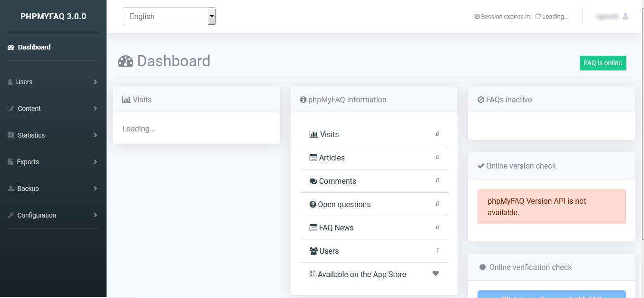Click the FAQ is online button
The width and height of the screenshot is (644, 298).
[x=603, y=63]
